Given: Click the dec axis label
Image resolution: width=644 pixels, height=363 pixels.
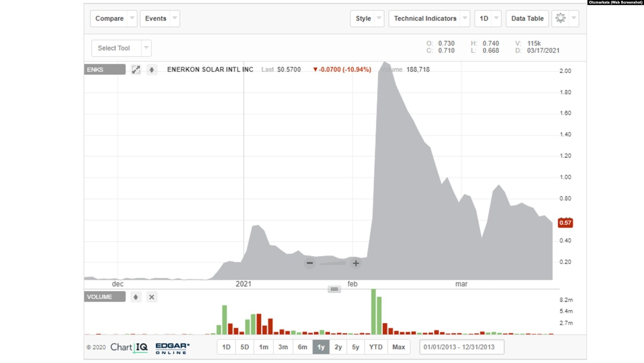Looking at the screenshot, I should (x=118, y=284).
